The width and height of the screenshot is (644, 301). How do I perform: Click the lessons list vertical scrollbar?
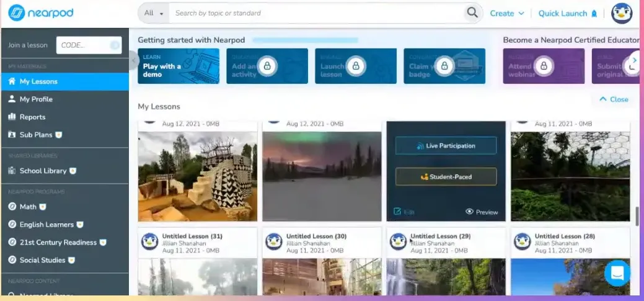point(637,217)
